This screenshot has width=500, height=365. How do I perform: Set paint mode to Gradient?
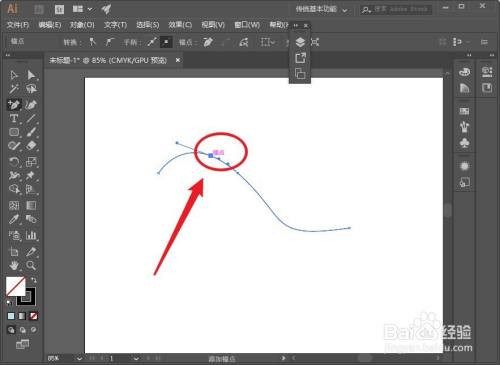(x=22, y=316)
